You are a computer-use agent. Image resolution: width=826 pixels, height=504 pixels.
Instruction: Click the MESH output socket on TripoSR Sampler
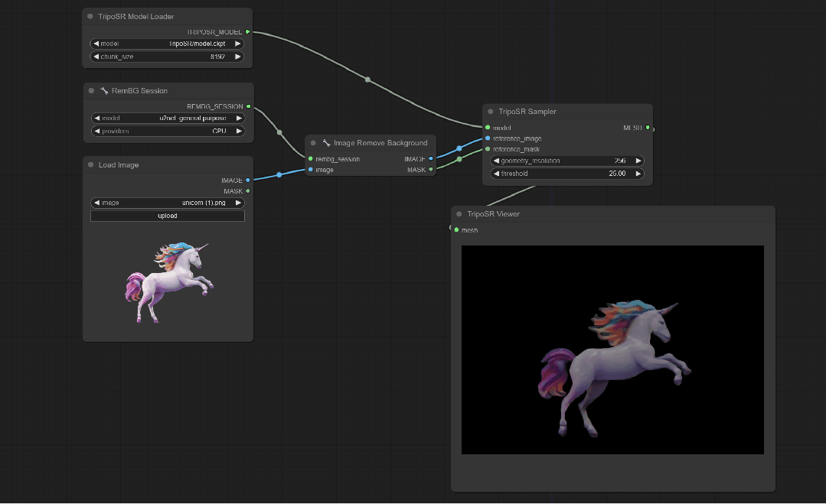648,127
